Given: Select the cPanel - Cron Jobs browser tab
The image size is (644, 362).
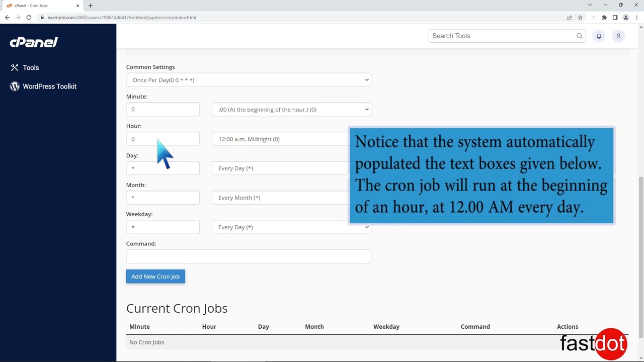Looking at the screenshot, I should click(40, 6).
